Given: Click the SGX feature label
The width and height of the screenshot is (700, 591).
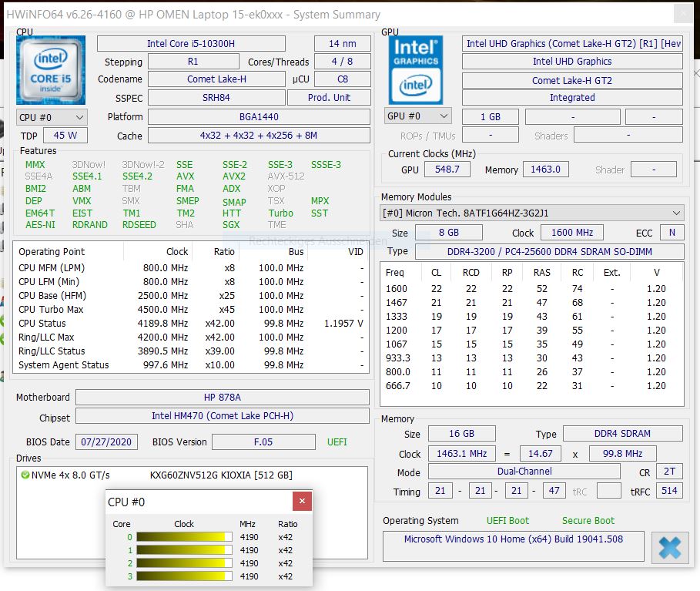Looking at the screenshot, I should coord(231,225).
